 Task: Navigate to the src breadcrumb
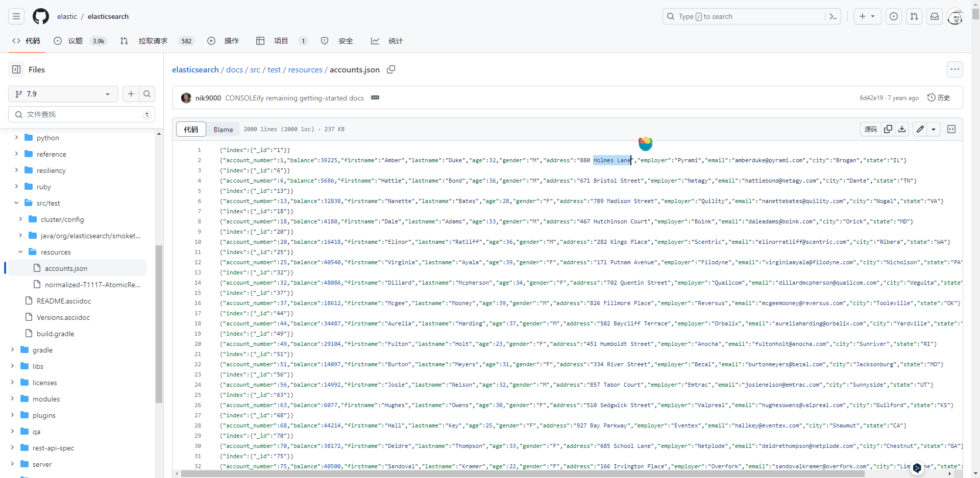click(255, 69)
